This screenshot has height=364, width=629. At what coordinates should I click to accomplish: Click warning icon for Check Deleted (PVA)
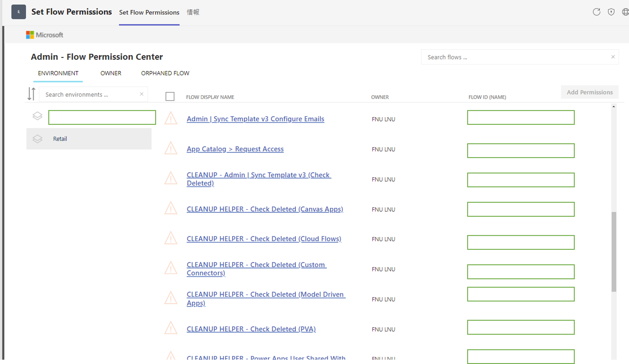(171, 328)
